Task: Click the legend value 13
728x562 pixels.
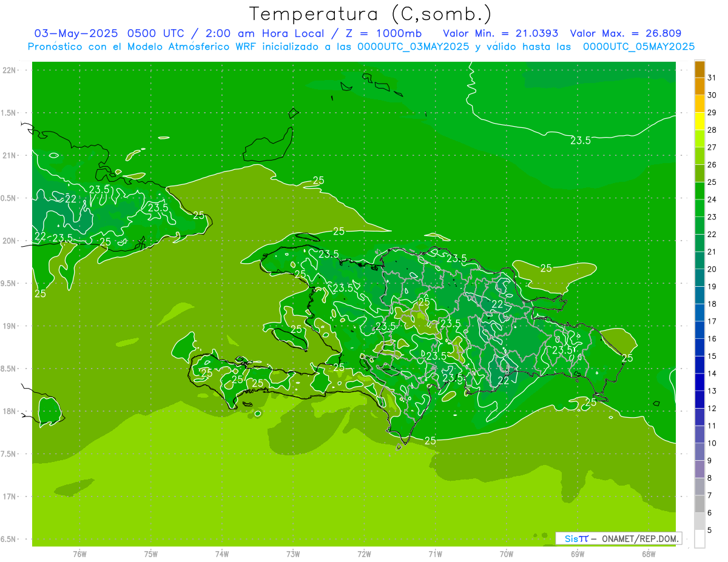Action: (712, 391)
